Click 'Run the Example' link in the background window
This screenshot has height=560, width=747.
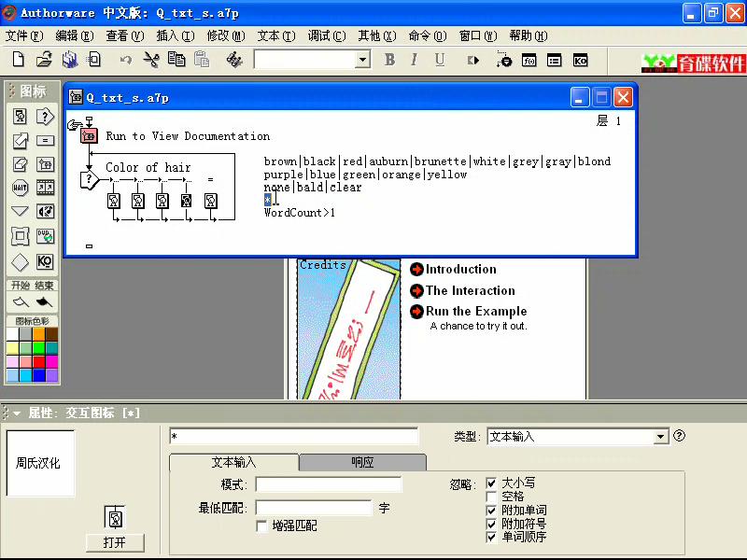click(476, 312)
